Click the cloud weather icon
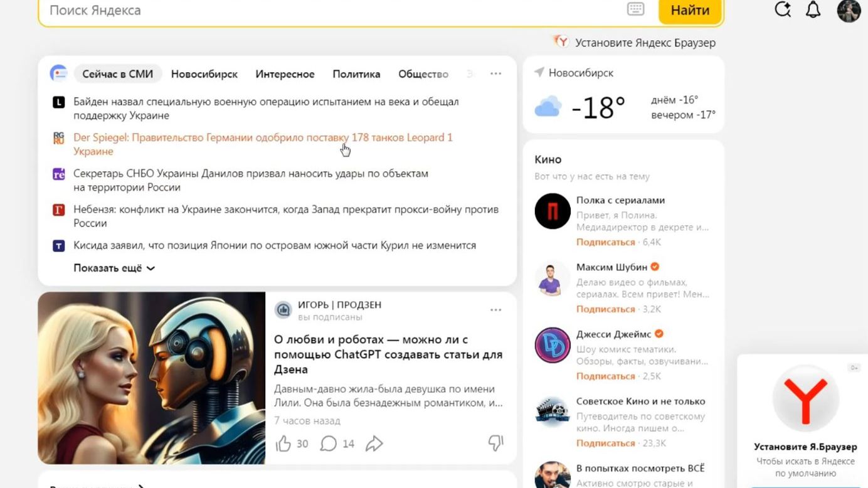The image size is (868, 488). click(548, 107)
